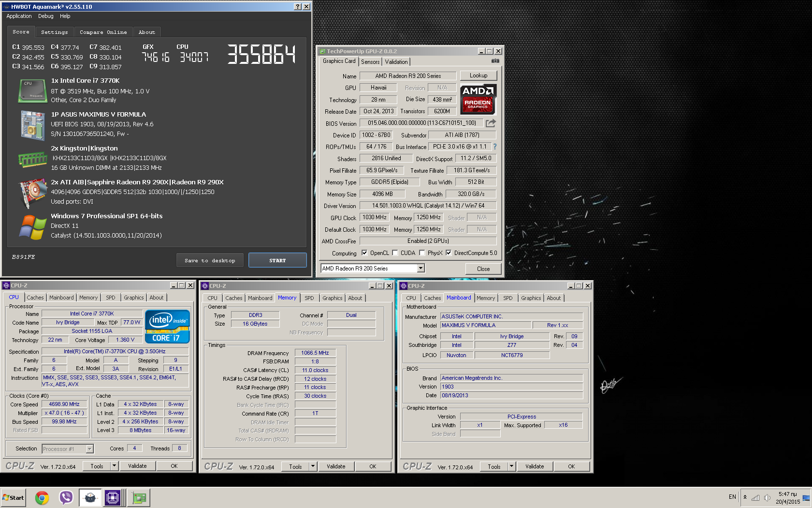Toggle the PhysX checkbox in GPU-Z
The height and width of the screenshot is (508, 812).
click(422, 253)
